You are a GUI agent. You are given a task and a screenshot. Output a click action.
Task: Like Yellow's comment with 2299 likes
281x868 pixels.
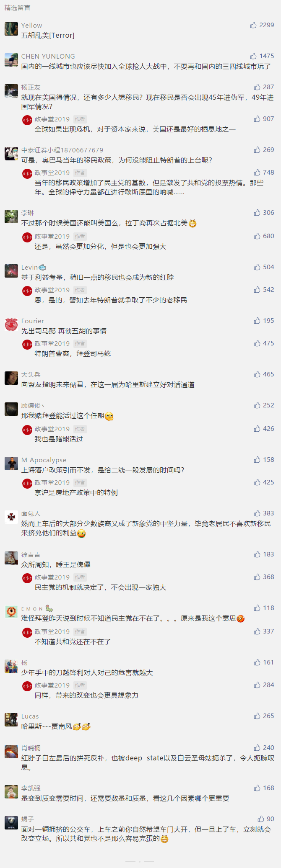click(253, 25)
